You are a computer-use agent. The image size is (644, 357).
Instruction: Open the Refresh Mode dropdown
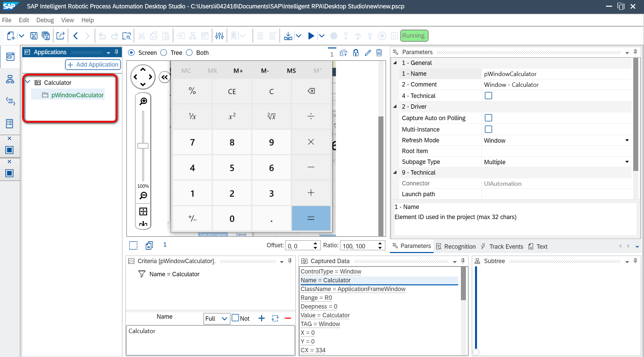[x=627, y=140]
